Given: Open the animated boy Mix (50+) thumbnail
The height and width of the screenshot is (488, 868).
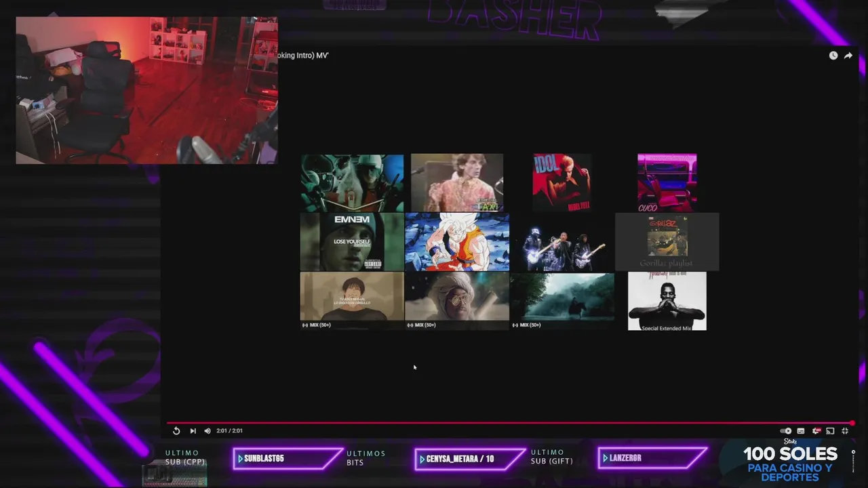Looking at the screenshot, I should click(x=352, y=301).
